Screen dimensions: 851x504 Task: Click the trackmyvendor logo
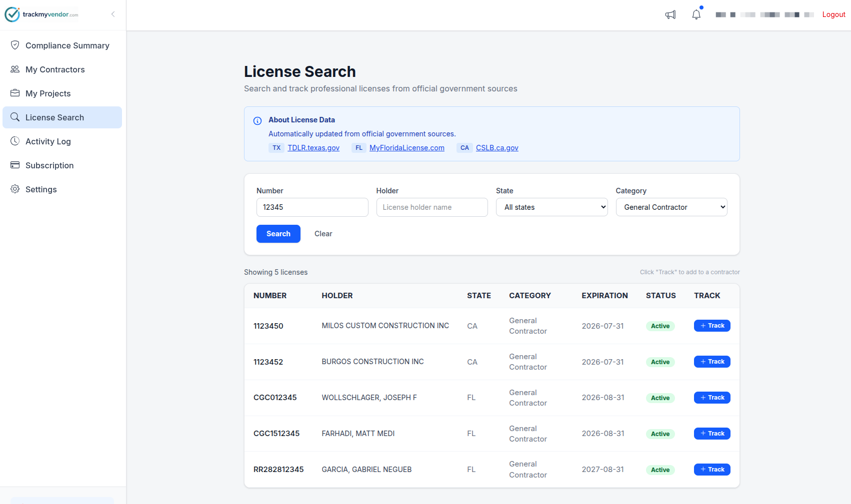pos(42,14)
